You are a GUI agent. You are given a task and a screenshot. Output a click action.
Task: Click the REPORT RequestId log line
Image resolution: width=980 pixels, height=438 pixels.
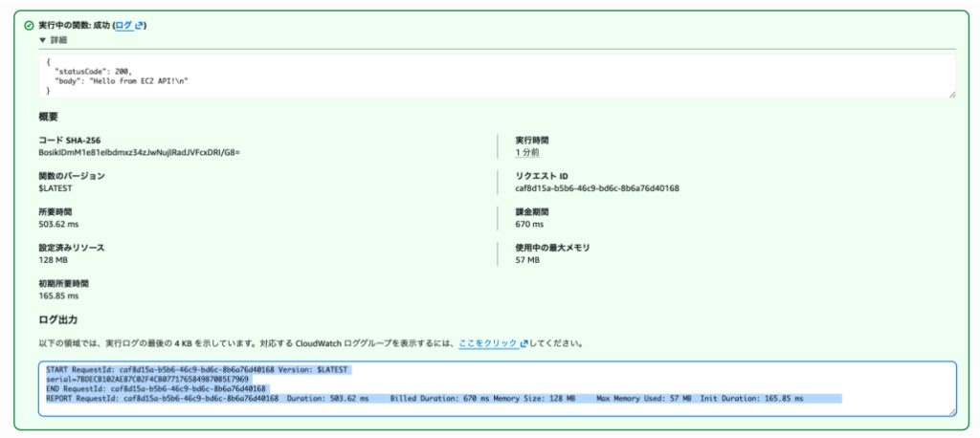click(x=424, y=398)
